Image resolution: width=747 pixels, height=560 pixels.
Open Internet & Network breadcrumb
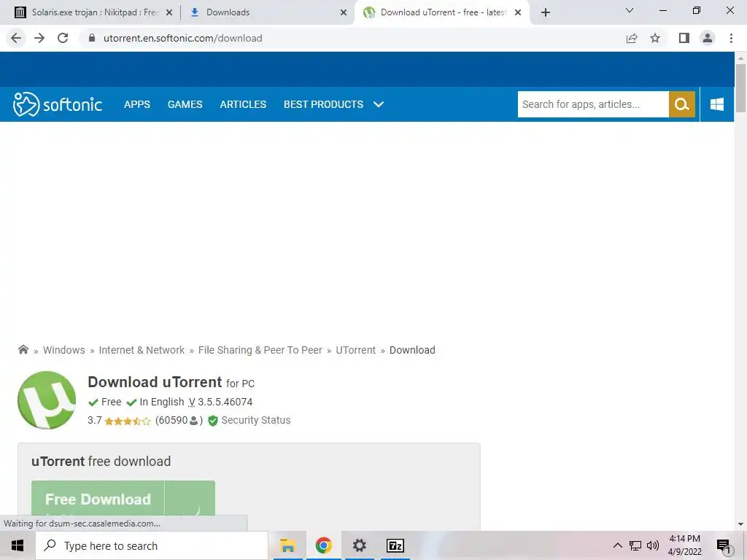pyautogui.click(x=142, y=350)
